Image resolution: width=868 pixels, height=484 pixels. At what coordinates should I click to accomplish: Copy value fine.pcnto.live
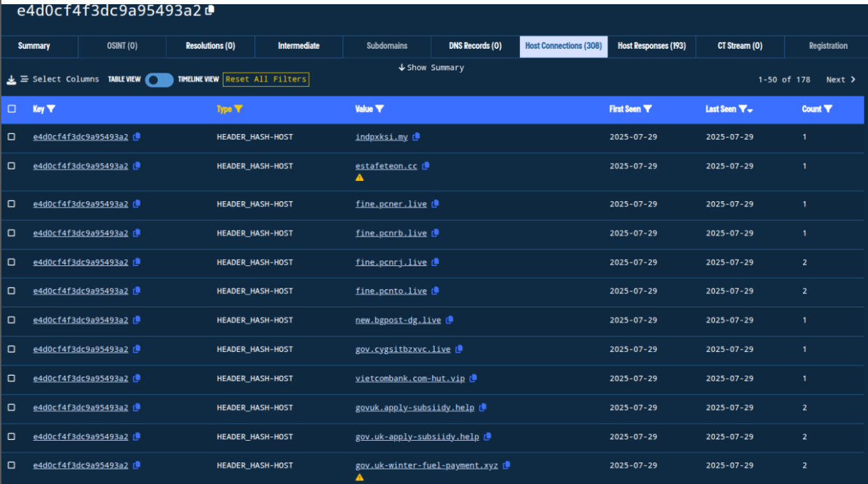tap(435, 291)
